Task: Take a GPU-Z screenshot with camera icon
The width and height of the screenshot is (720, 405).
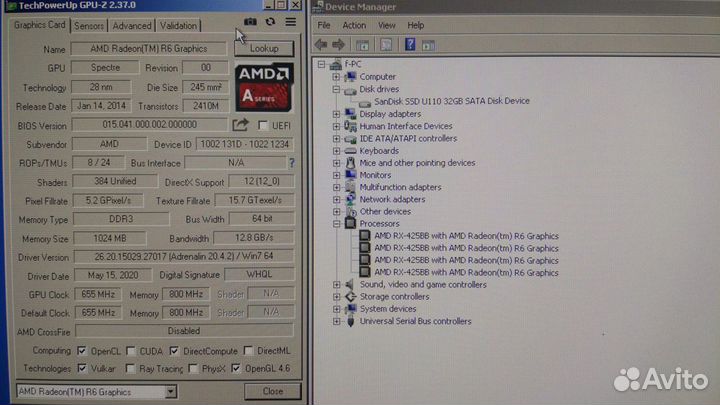Action: click(250, 22)
